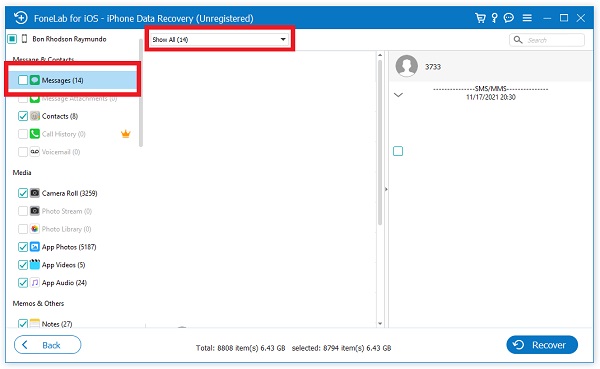Click the Camera Roll camera icon
This screenshot has width=600, height=369.
pyautogui.click(x=35, y=193)
